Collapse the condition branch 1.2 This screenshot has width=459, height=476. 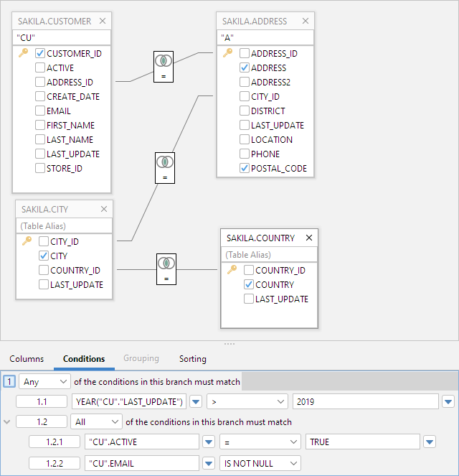coord(7,422)
